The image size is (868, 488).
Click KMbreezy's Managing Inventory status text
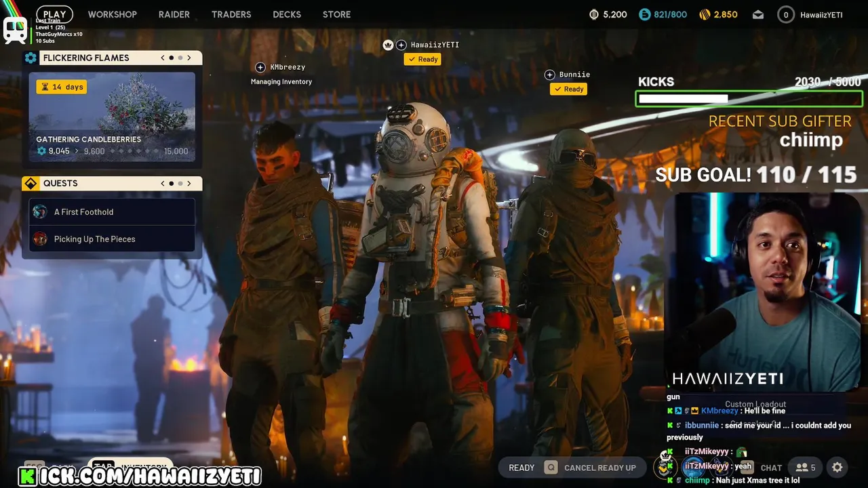tap(281, 82)
